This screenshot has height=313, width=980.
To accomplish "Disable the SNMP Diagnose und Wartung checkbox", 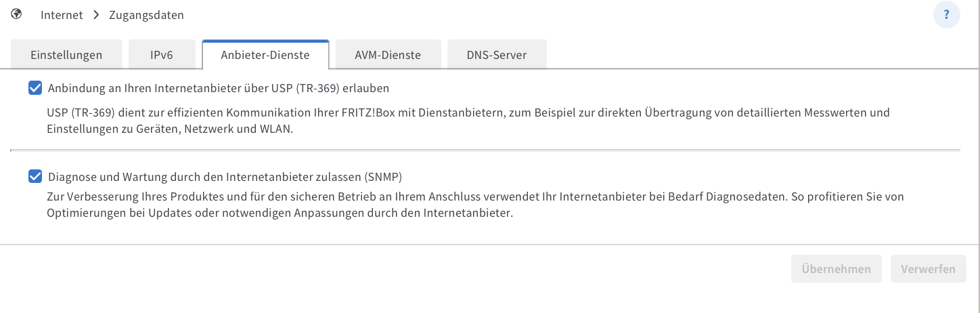I will point(35,177).
